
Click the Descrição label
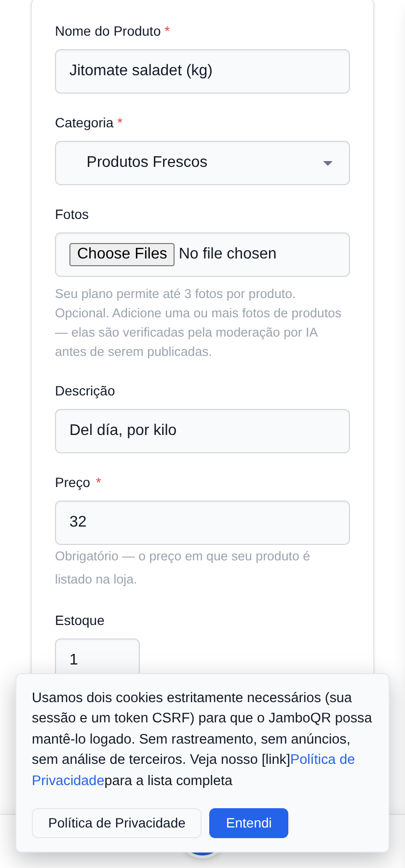pos(85,391)
